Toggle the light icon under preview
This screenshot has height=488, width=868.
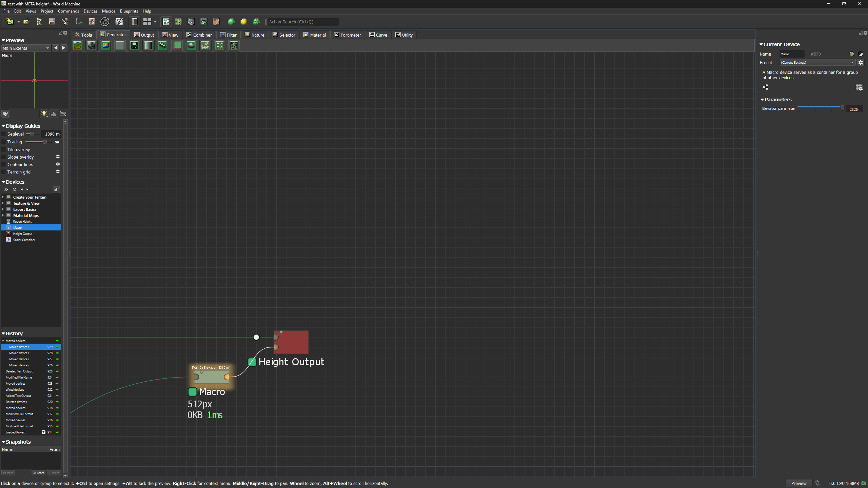coord(44,114)
